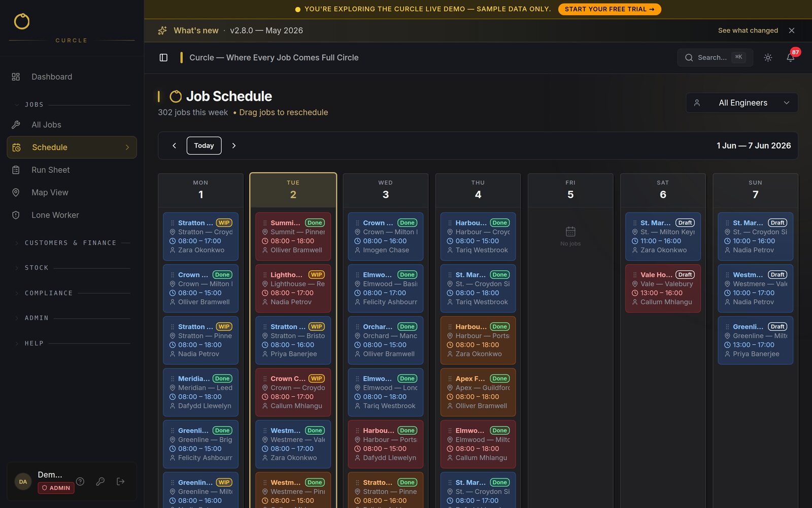Click the 302 jobs this week text
This screenshot has width=812, height=508.
pos(193,112)
